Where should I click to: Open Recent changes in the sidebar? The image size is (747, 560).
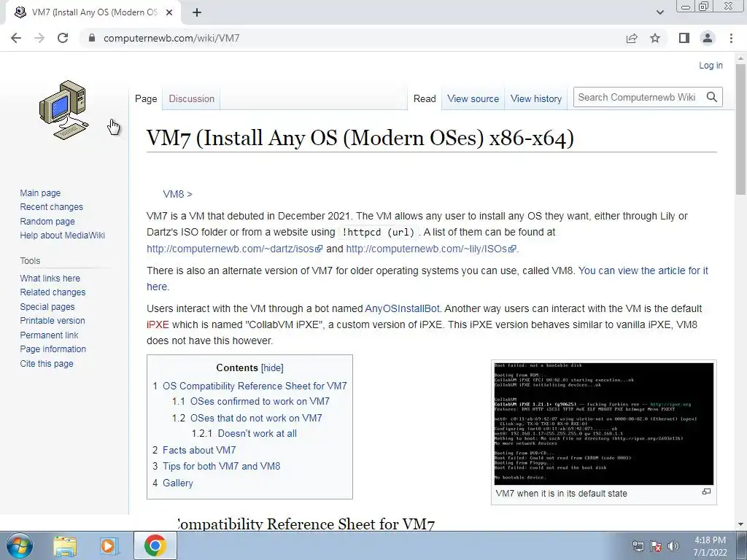(x=52, y=206)
